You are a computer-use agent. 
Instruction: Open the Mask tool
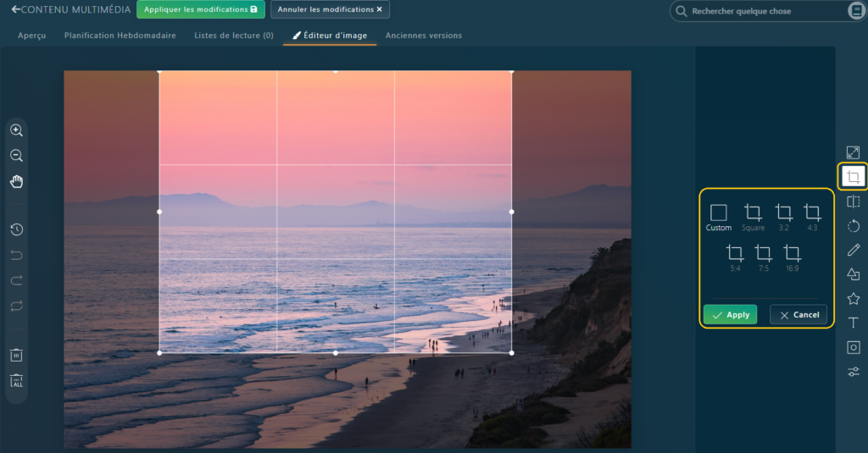(x=853, y=347)
